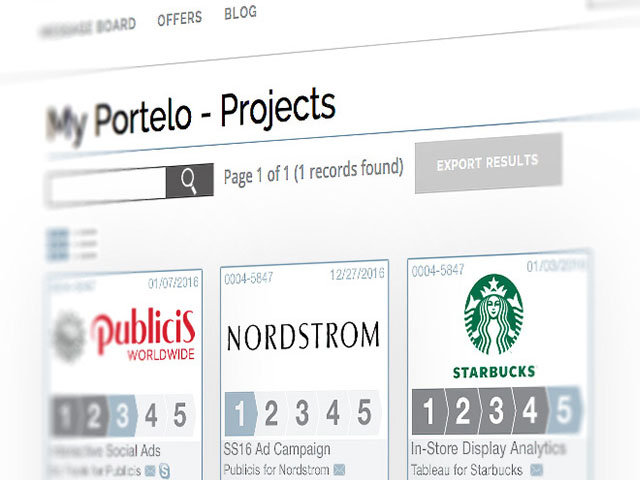Open the In-Store Display Analytics title
The height and width of the screenshot is (480, 640).
click(x=488, y=448)
